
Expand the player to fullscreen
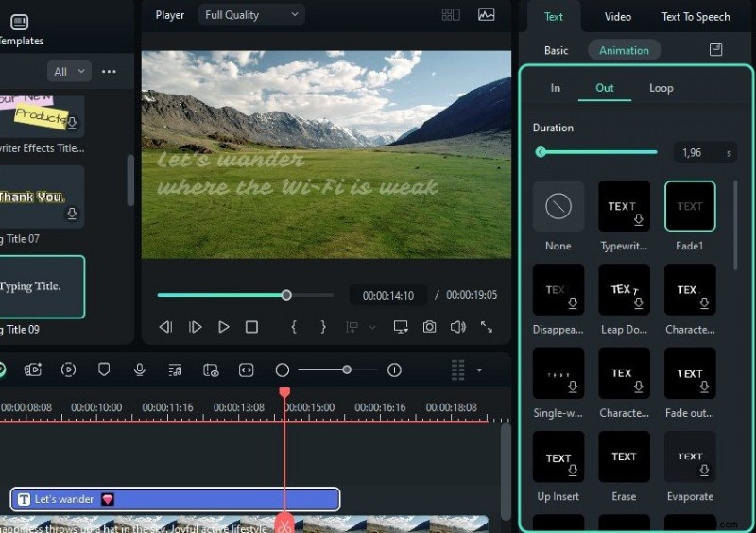coord(487,327)
